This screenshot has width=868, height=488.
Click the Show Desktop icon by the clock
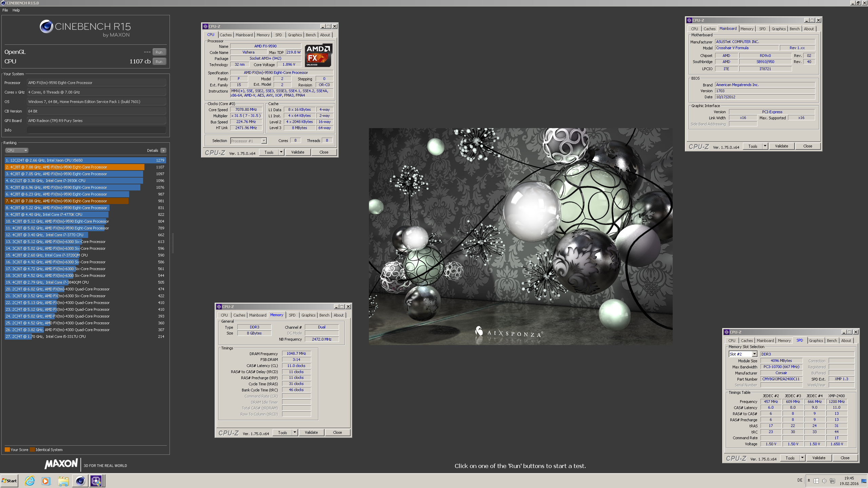click(863, 481)
